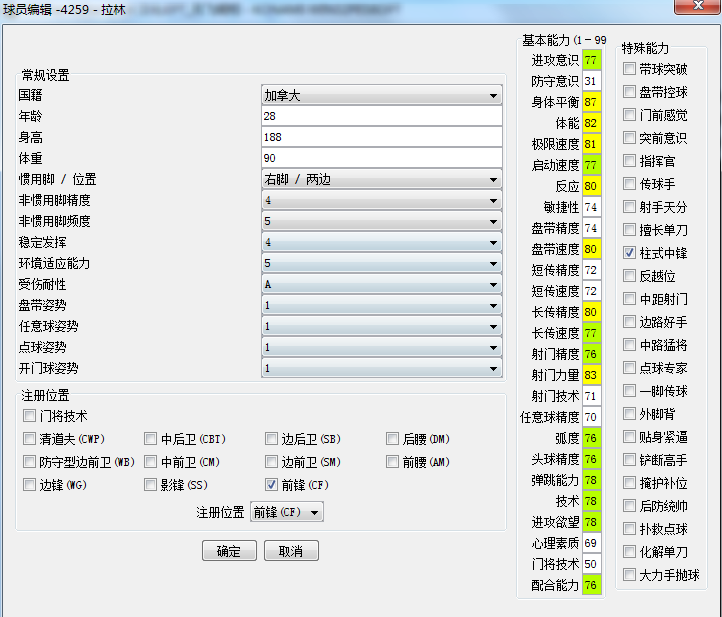
Task: Tick the 传球手 checkbox
Action: pyautogui.click(x=629, y=184)
